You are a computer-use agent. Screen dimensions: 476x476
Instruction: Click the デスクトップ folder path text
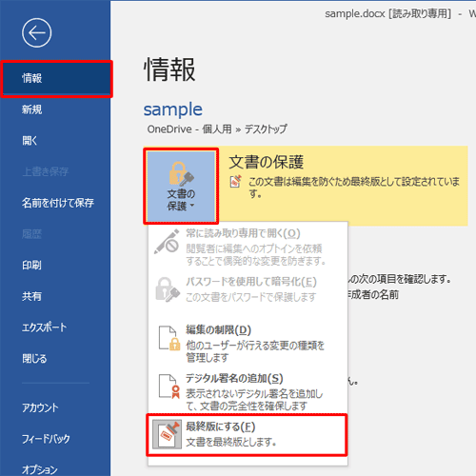[266, 129]
